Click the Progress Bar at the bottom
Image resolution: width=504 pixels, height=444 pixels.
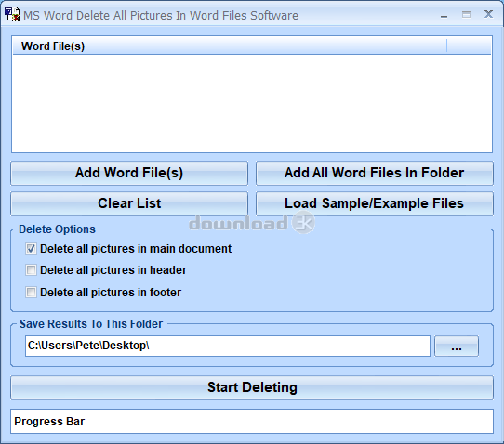[252, 421]
